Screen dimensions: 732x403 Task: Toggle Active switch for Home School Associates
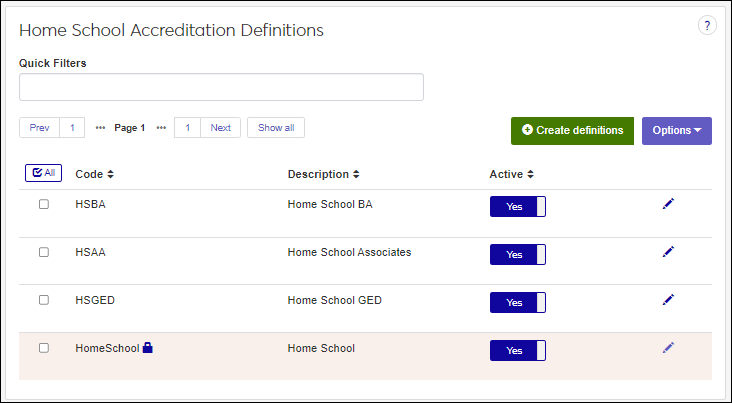517,254
